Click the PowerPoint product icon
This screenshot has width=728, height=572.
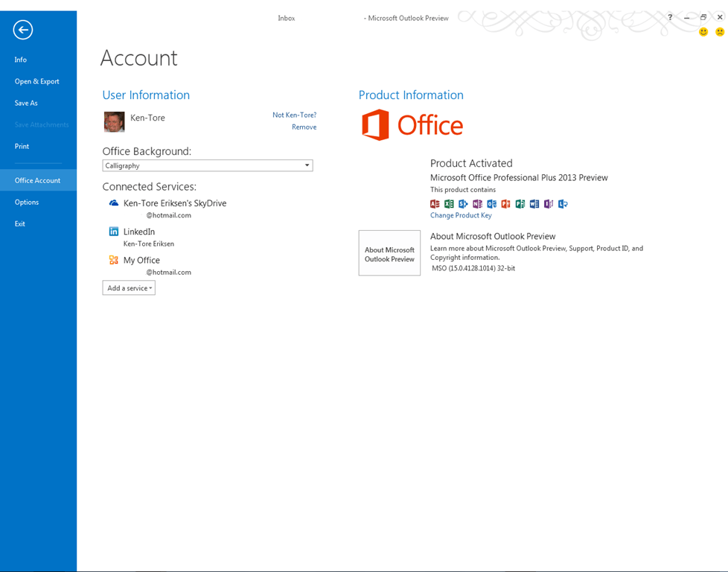point(505,203)
